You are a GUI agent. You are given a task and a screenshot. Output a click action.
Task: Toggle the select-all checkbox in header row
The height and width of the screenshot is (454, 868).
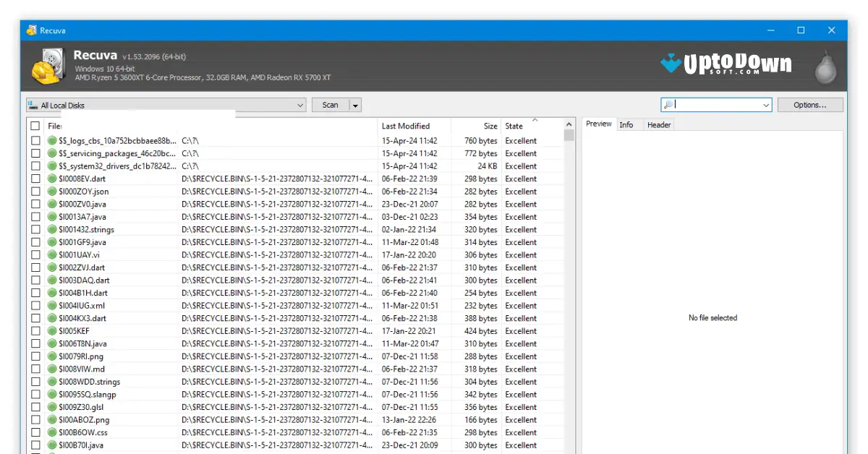35,125
